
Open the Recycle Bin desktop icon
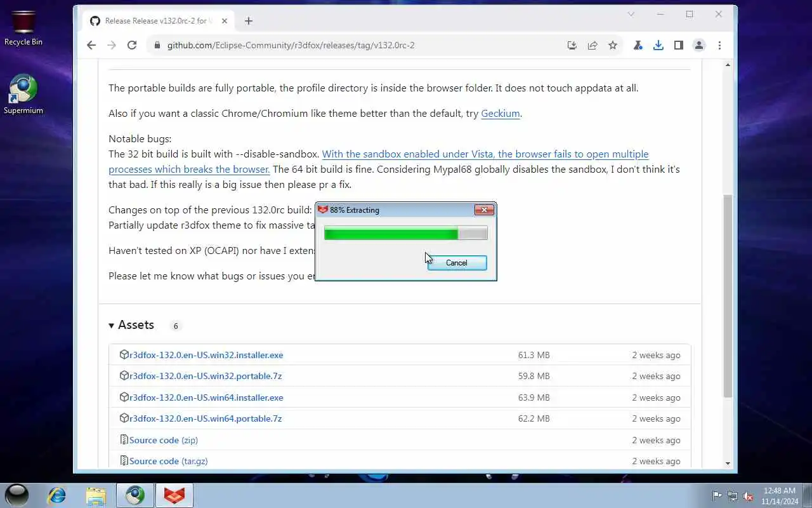(x=23, y=29)
